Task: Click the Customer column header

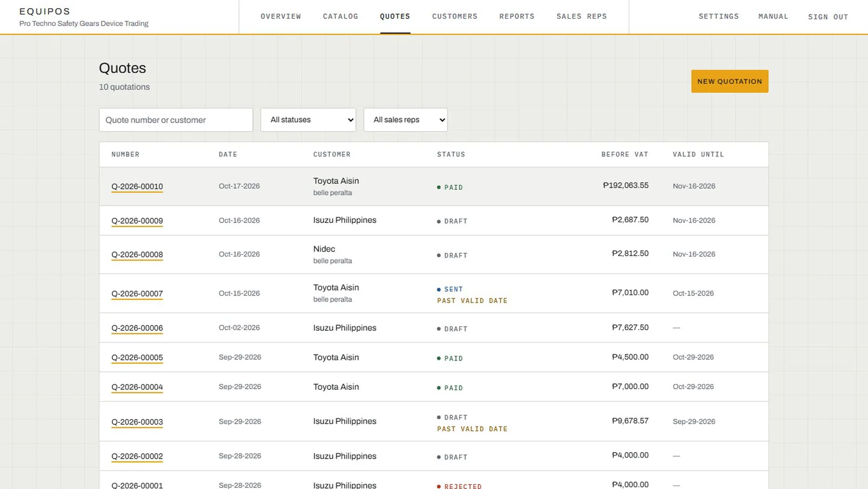Action: [x=331, y=155]
